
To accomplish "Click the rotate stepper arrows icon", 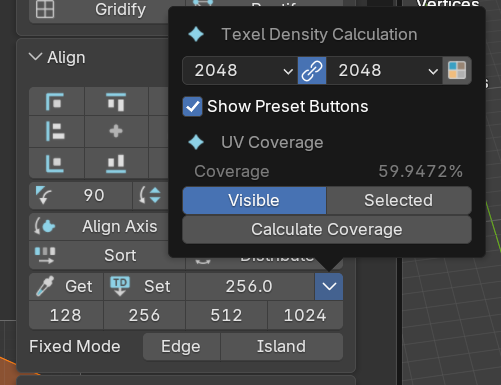I will tap(150, 195).
